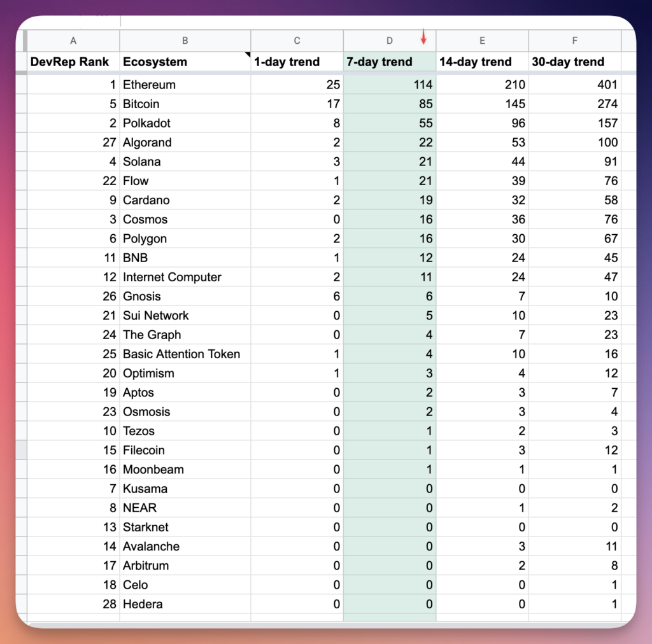Select the "Avalanche" cell

click(x=185, y=547)
